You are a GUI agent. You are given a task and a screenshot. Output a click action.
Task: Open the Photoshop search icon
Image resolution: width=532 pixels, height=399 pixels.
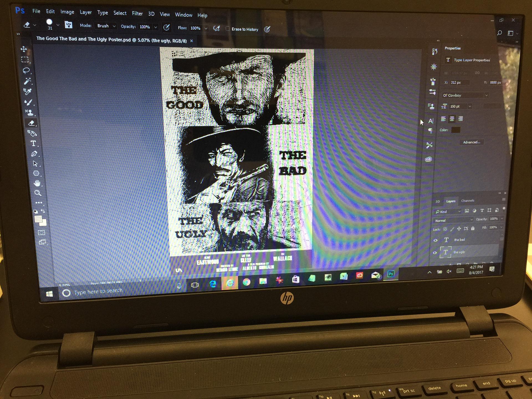coord(499,33)
